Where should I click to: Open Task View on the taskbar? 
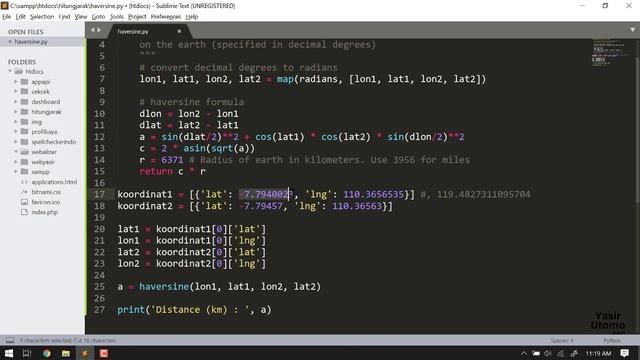click(x=27, y=353)
